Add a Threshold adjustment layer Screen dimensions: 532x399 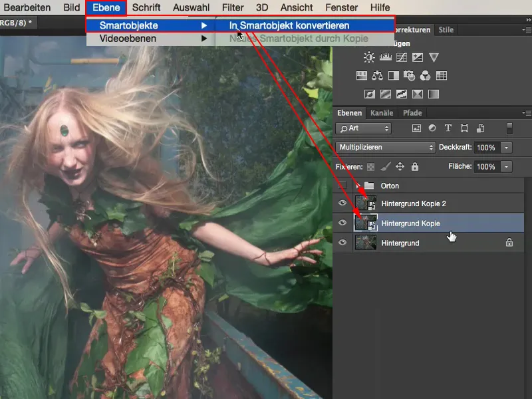coord(402,94)
